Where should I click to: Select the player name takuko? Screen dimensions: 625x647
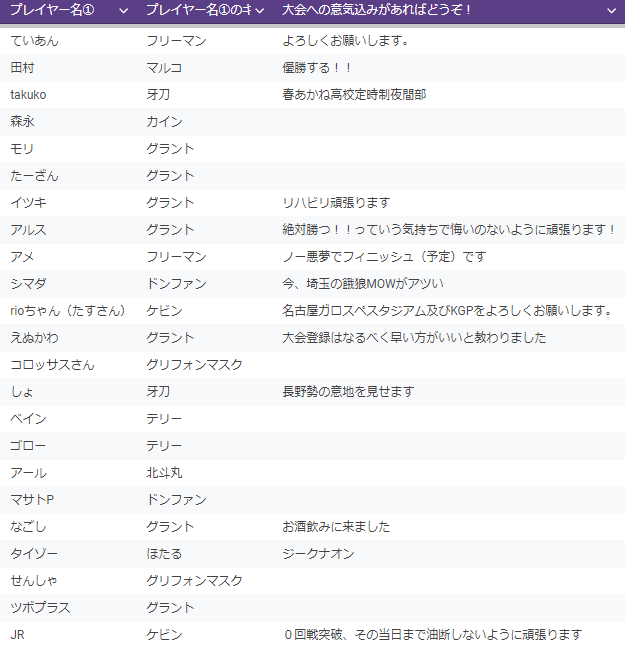pyautogui.click(x=28, y=95)
